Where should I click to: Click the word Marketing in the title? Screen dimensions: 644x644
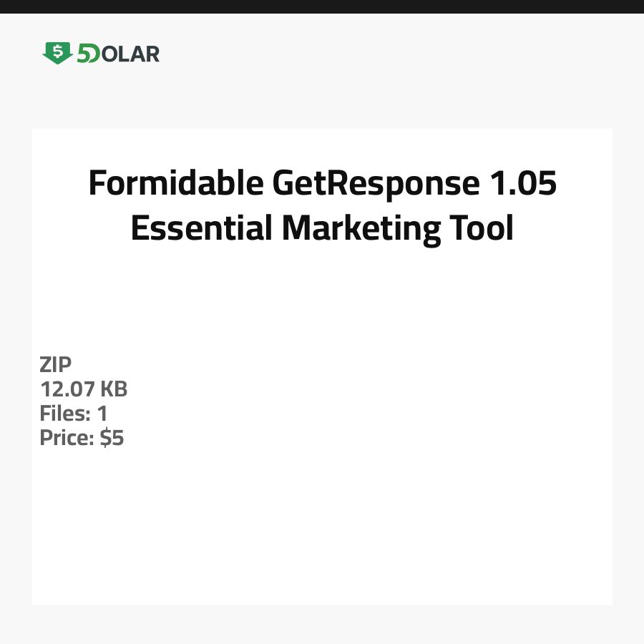coord(361,229)
